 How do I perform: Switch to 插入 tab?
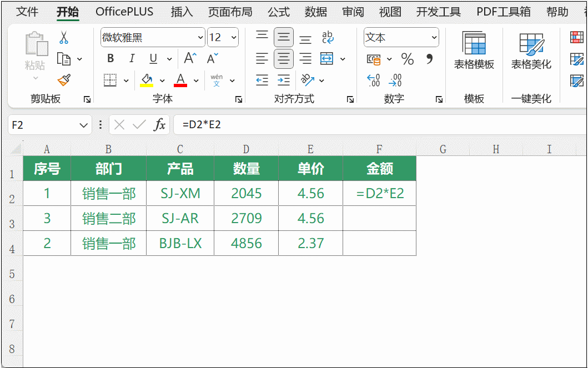(x=182, y=12)
